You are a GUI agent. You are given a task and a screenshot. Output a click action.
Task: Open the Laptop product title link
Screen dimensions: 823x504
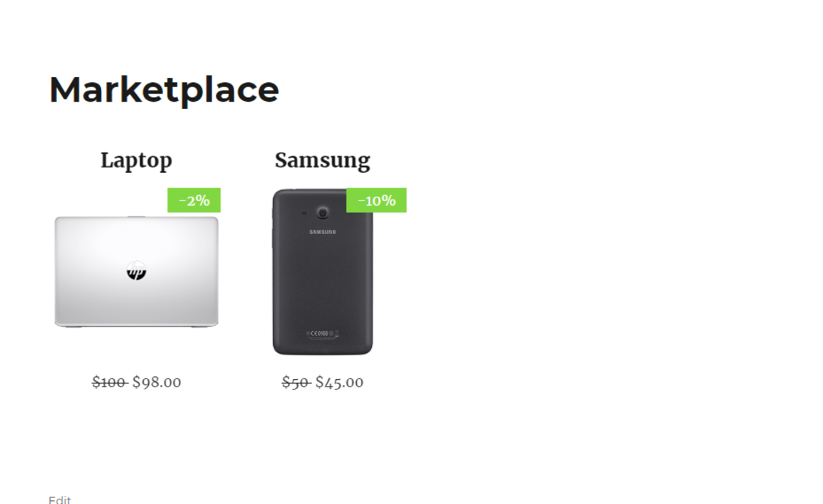coord(136,160)
